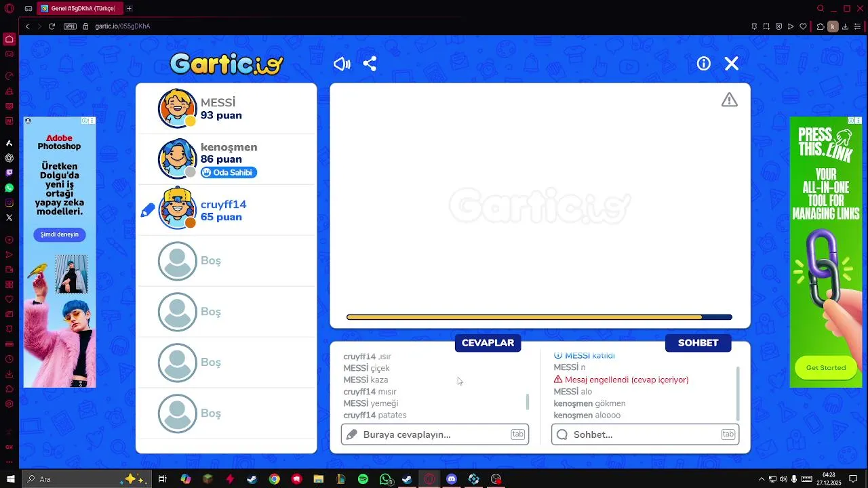This screenshot has height=488, width=868.
Task: Click the gartic.io address bar URL
Action: click(123, 26)
